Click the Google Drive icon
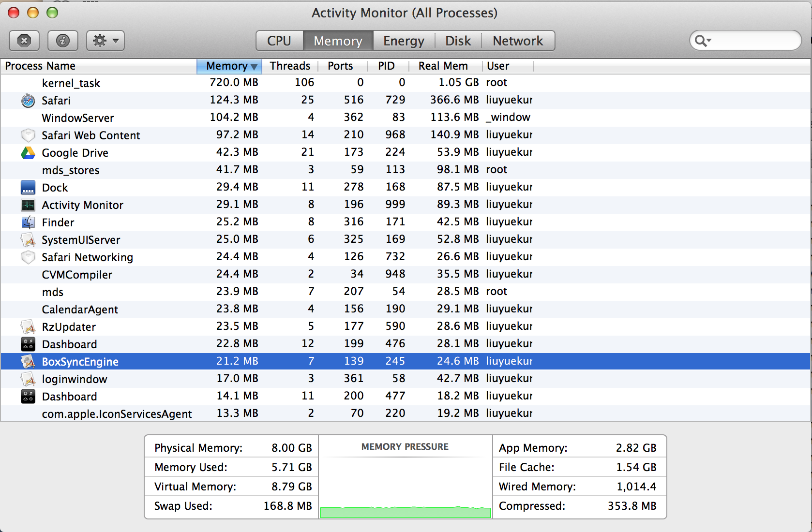The height and width of the screenshot is (532, 812). (28, 153)
